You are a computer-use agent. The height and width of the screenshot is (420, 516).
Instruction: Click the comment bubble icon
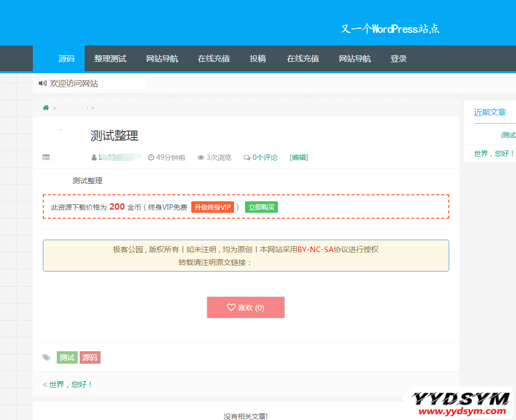click(247, 157)
